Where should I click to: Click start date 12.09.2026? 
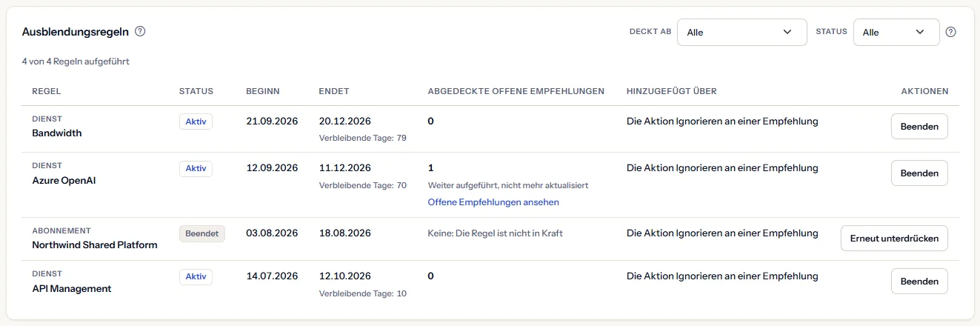click(x=272, y=168)
